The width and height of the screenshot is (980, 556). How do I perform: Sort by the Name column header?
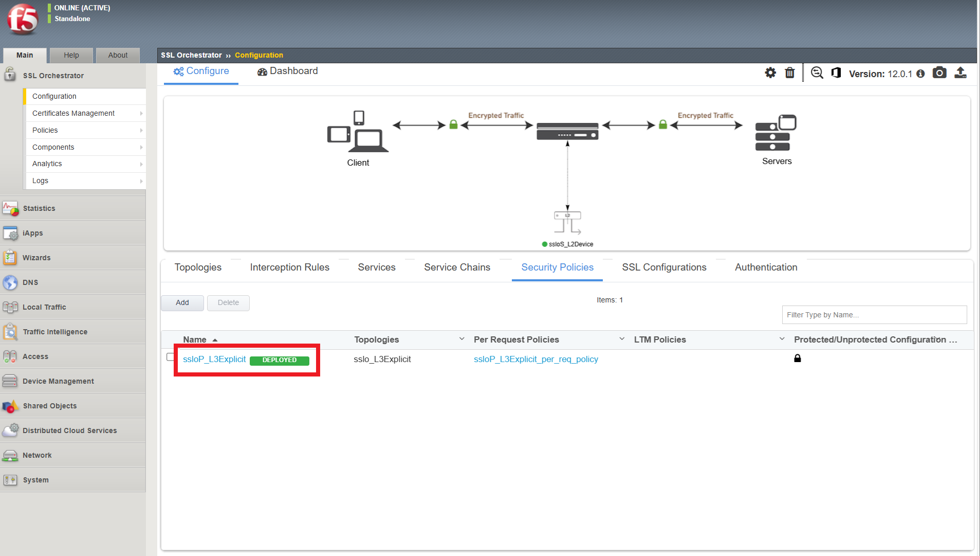coord(195,339)
